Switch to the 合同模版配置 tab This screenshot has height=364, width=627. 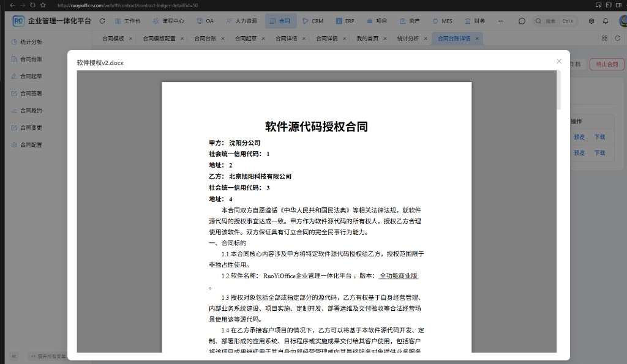[159, 39]
